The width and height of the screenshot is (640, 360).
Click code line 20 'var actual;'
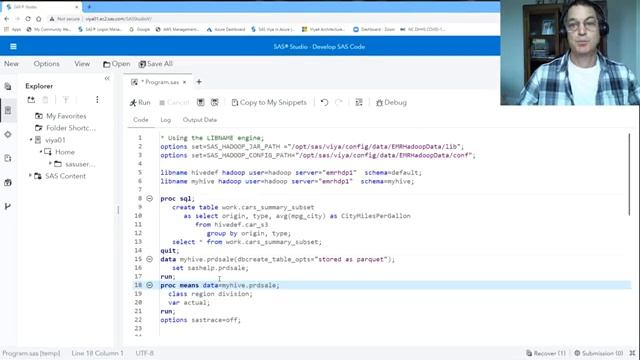[x=189, y=302]
